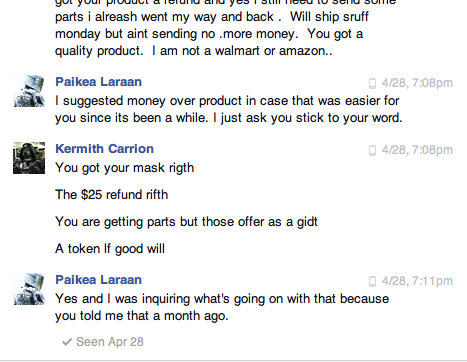
Task: Click Kermith's 4/28, 7:08pm timestamp
Action: pyautogui.click(x=417, y=150)
